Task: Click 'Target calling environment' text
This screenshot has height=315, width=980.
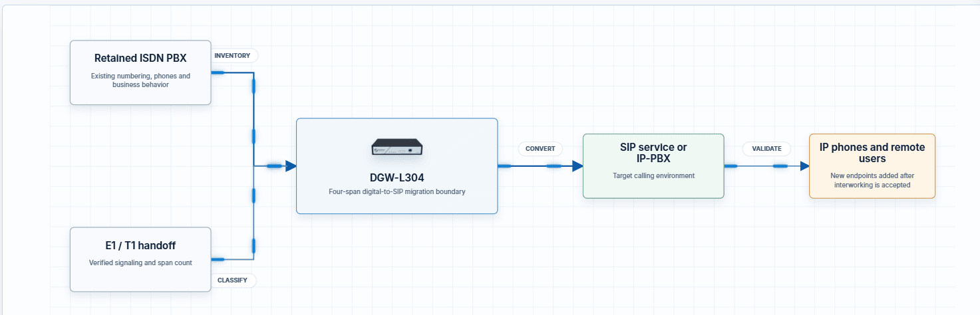Action: 653,176
